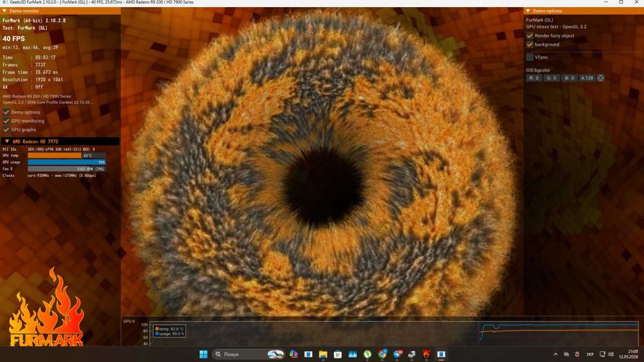Enable the VSync checkbox
This screenshot has width=644, height=362.
(x=530, y=57)
